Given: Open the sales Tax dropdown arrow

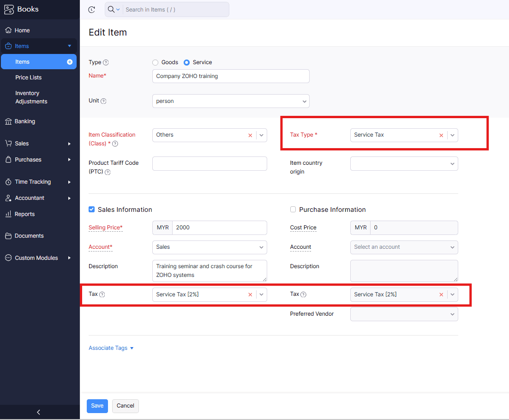Looking at the screenshot, I should point(261,295).
